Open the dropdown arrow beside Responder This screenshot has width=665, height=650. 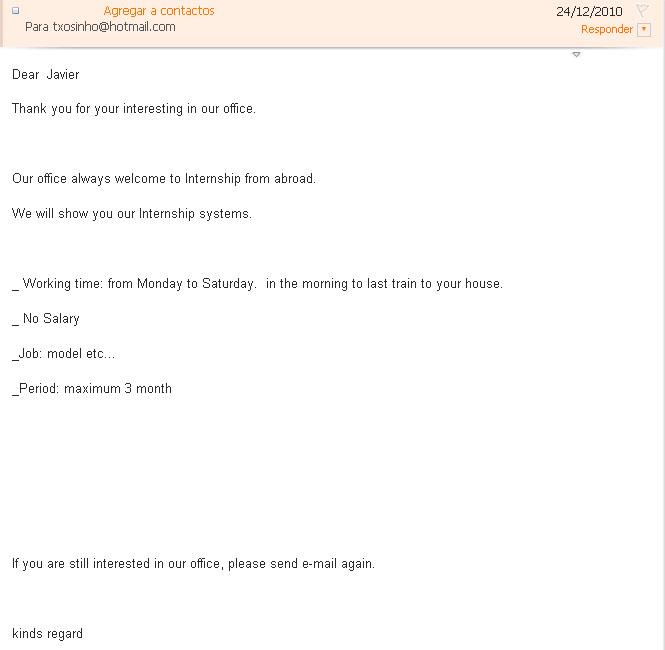pos(644,30)
